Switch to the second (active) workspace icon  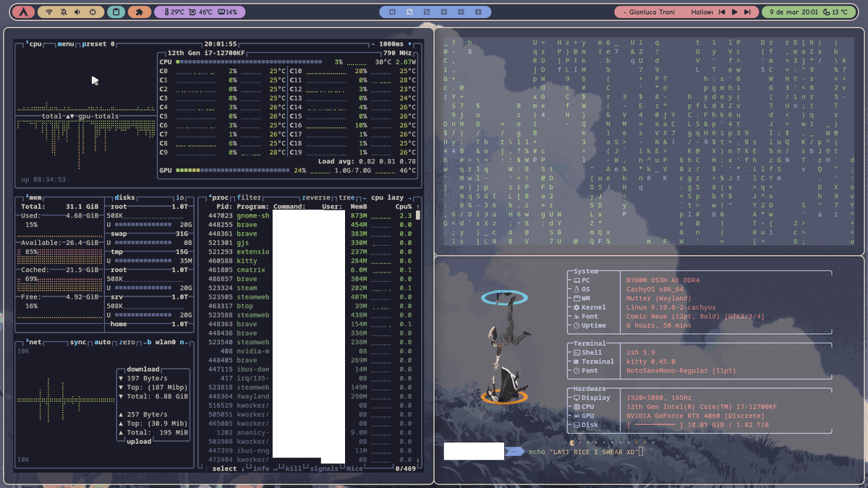tap(409, 12)
